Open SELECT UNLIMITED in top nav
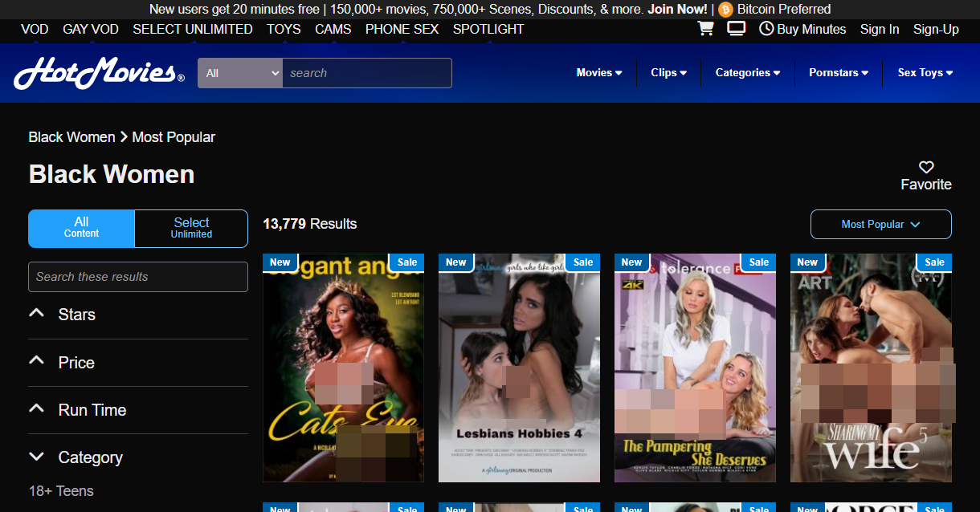This screenshot has height=512, width=980. (x=193, y=29)
